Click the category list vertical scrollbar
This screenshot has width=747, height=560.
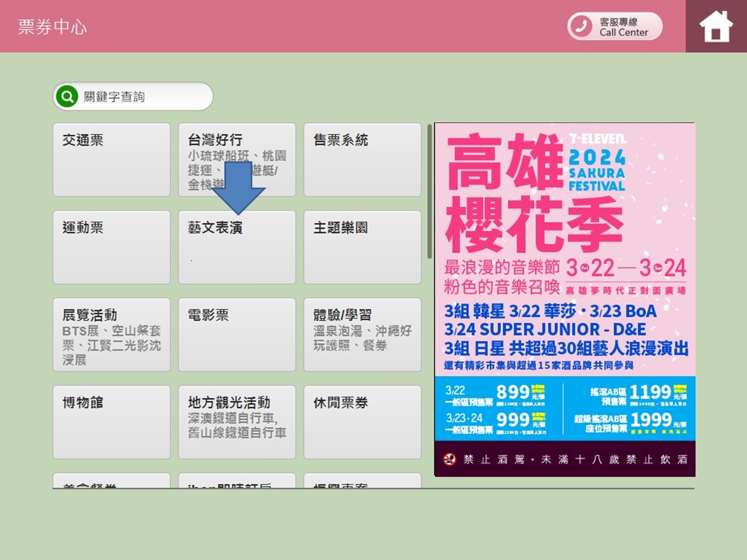[x=430, y=191]
